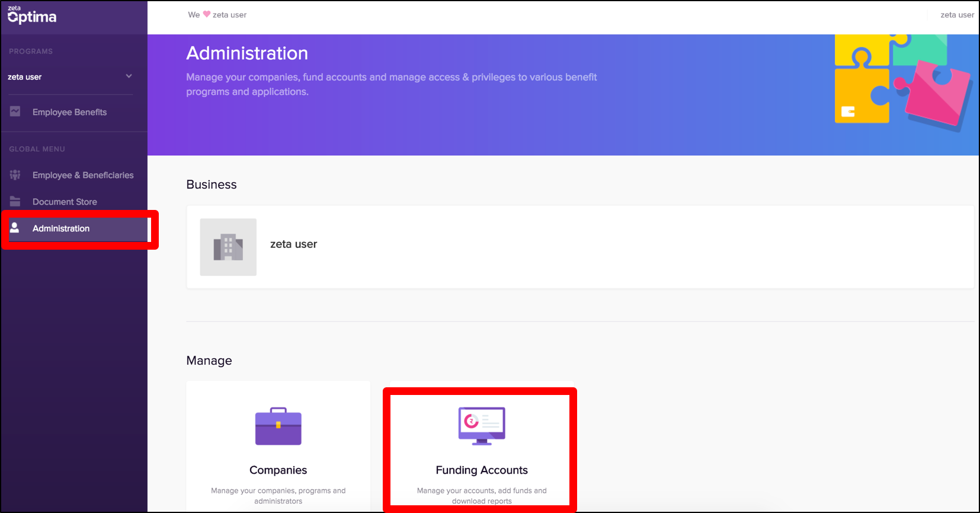
Task: Click the Manage section heading
Action: click(209, 361)
